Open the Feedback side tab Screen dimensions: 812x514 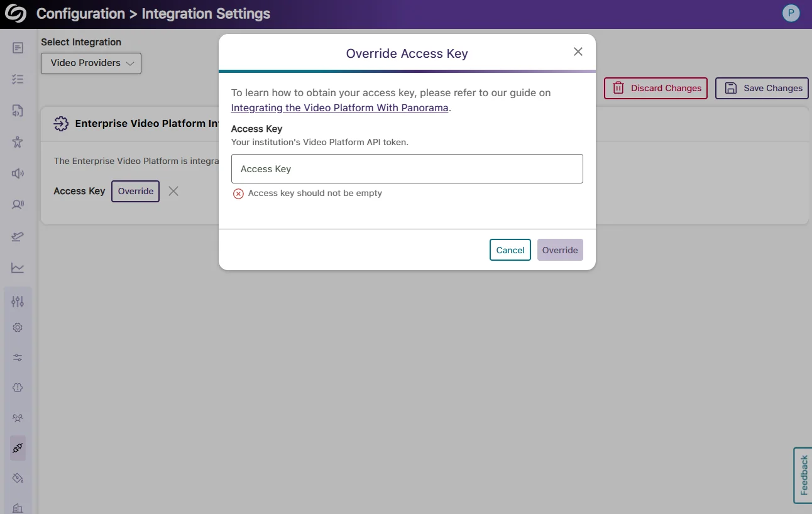[x=803, y=475]
